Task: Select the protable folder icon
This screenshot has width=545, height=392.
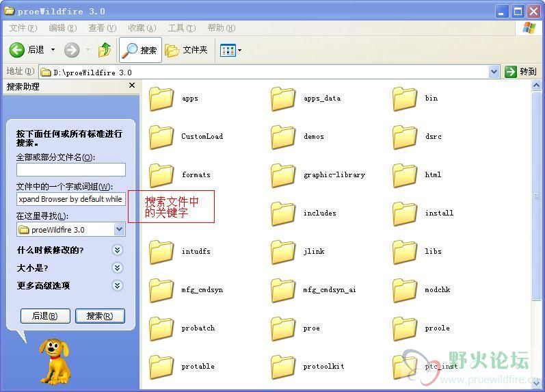Action: (x=161, y=367)
